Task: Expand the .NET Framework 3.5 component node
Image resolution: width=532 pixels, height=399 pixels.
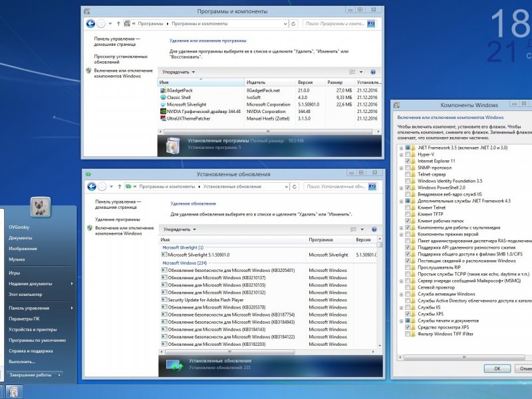Action: point(402,148)
